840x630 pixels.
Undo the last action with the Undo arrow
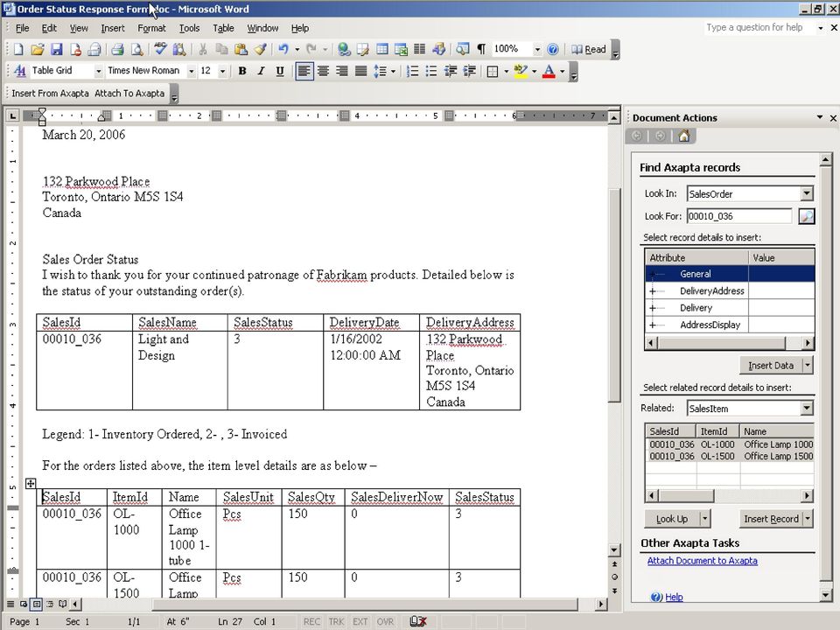pos(283,49)
